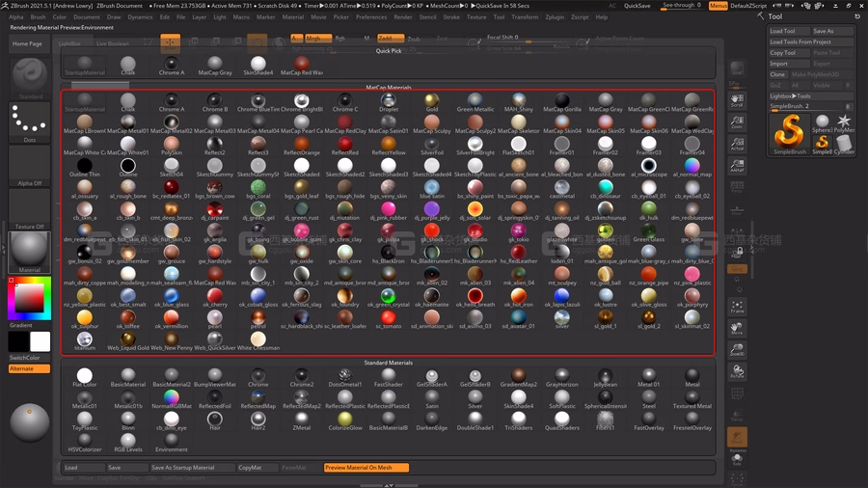Viewport: 868px width, 488px height.
Task: Click the Load material button
Action: click(83, 468)
